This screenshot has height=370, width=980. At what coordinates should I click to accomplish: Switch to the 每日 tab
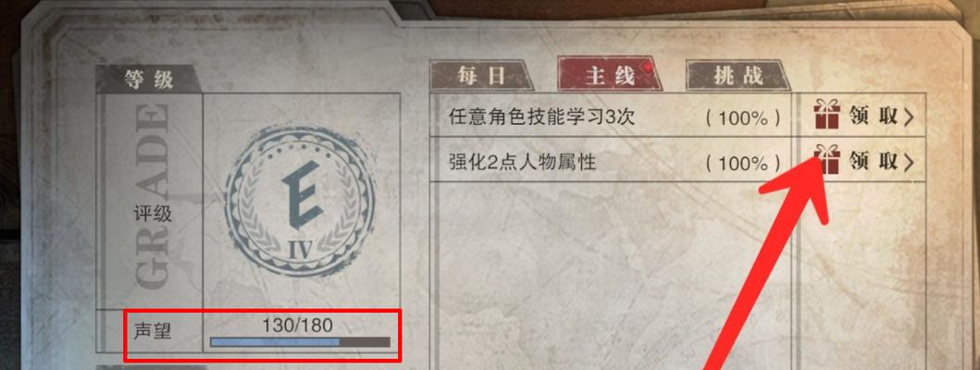[481, 76]
